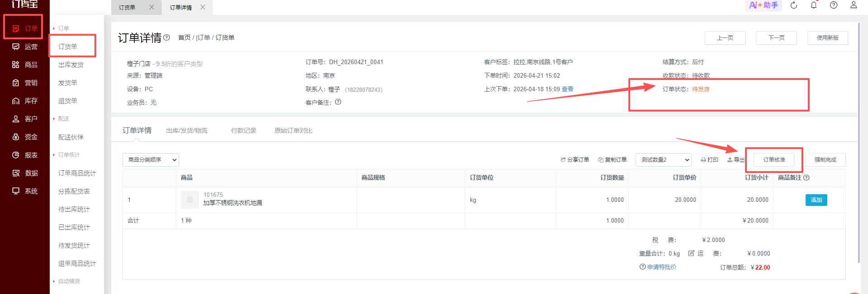Click the product thumbnail for 101675
This screenshot has width=868, height=294.
(x=190, y=200)
